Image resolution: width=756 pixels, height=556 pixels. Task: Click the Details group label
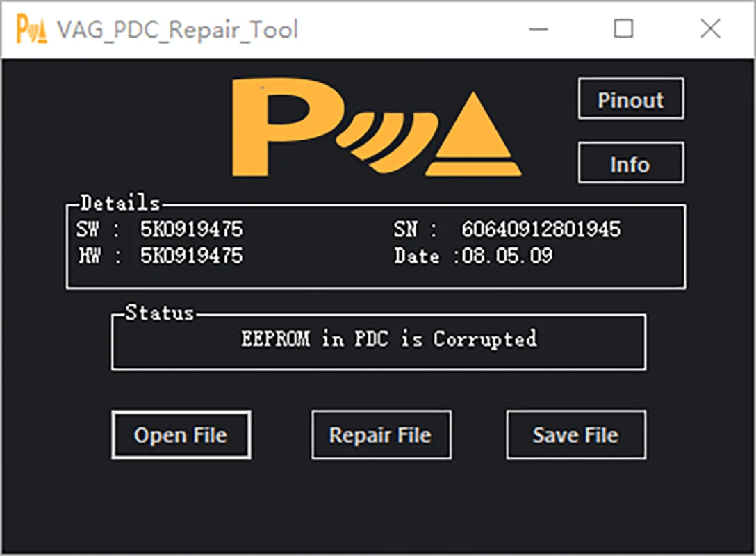point(120,203)
